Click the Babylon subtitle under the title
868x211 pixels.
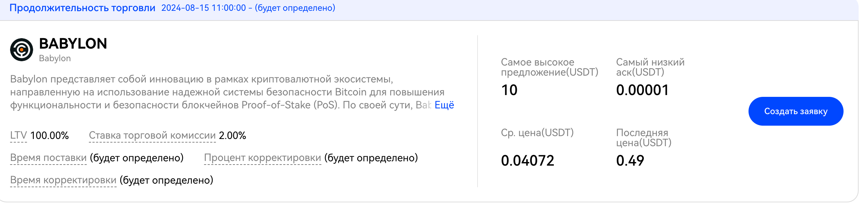pyautogui.click(x=55, y=58)
